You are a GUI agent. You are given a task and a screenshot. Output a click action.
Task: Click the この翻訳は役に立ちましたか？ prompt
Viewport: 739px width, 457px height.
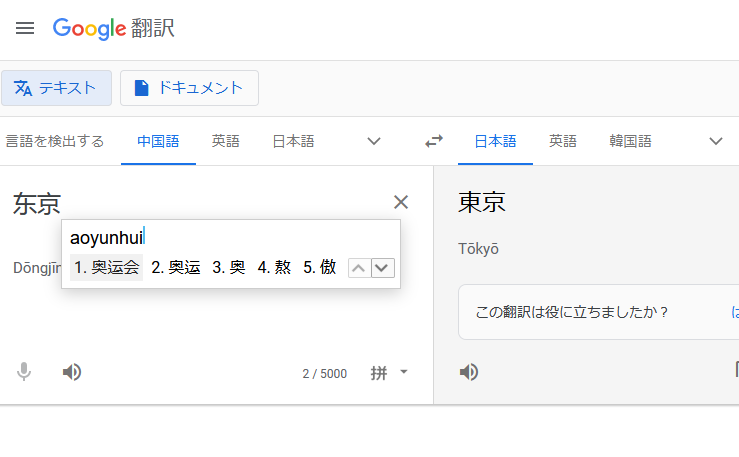(x=572, y=312)
